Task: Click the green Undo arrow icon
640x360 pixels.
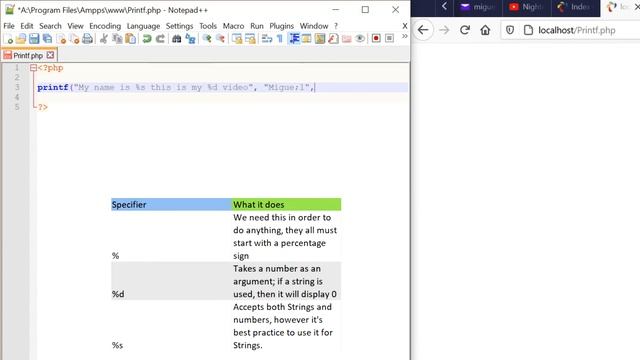Action: pos(147,39)
